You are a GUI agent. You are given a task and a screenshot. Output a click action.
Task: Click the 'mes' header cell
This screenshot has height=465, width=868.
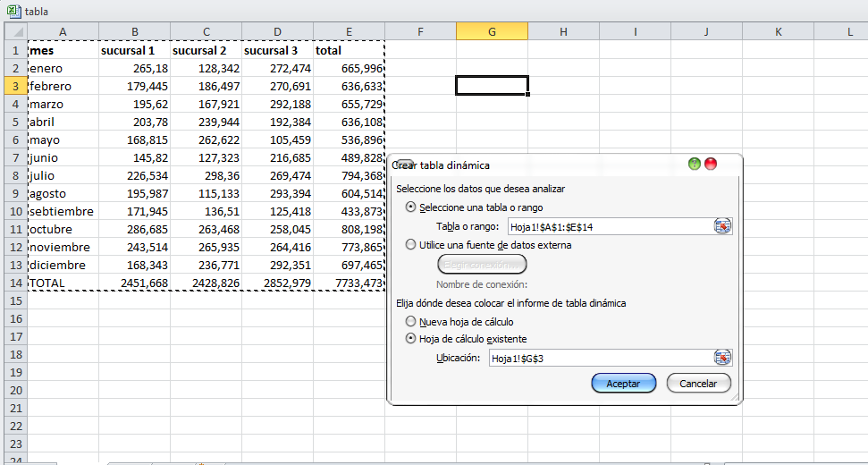pyautogui.click(x=63, y=50)
